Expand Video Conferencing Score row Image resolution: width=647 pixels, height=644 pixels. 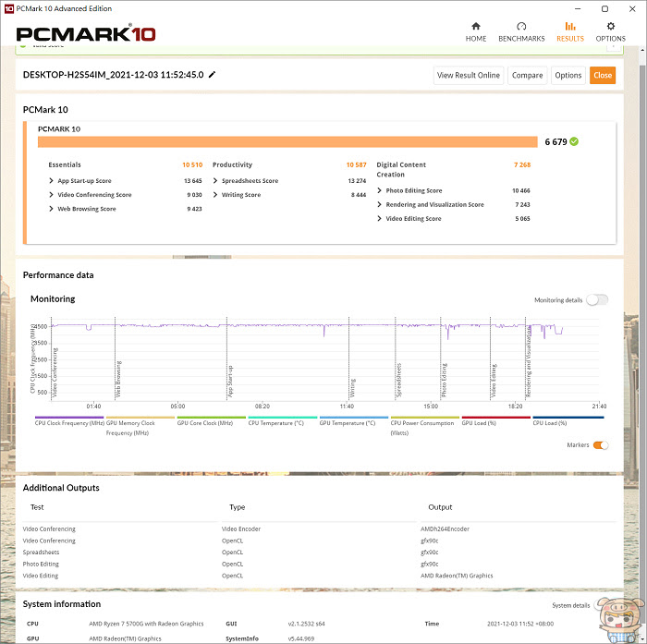pyautogui.click(x=51, y=195)
